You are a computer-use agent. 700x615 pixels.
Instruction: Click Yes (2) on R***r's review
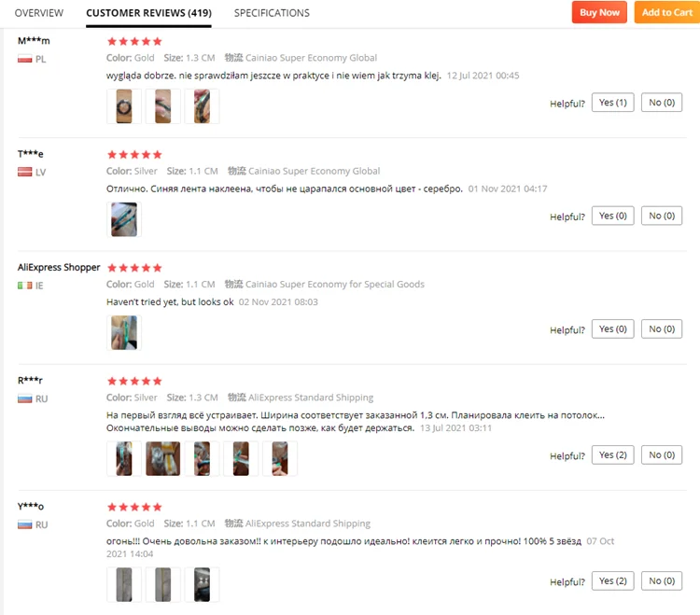(x=612, y=455)
